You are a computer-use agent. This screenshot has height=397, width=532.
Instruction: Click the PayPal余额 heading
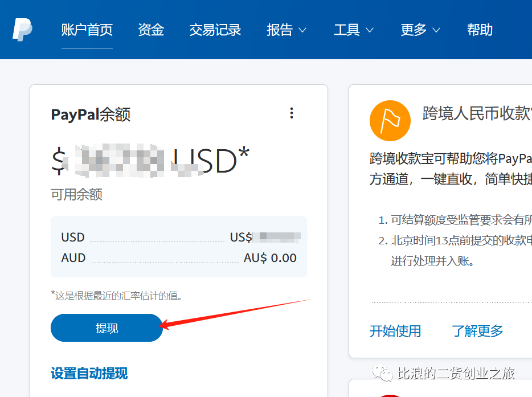pyautogui.click(x=91, y=114)
